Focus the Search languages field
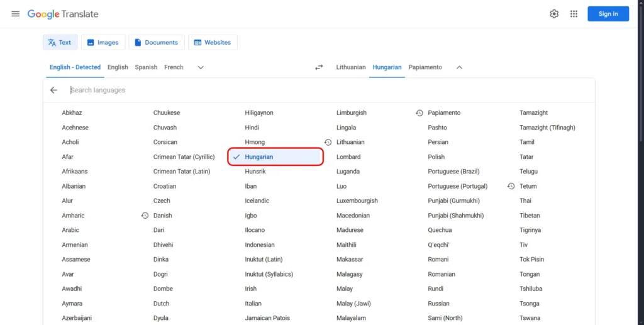This screenshot has width=644, height=325. 328,91
